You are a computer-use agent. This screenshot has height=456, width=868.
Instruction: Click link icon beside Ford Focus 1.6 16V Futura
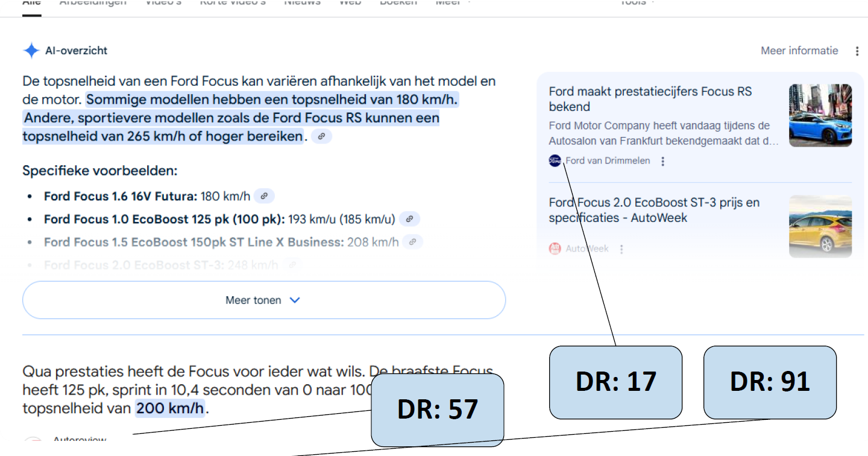[264, 196]
